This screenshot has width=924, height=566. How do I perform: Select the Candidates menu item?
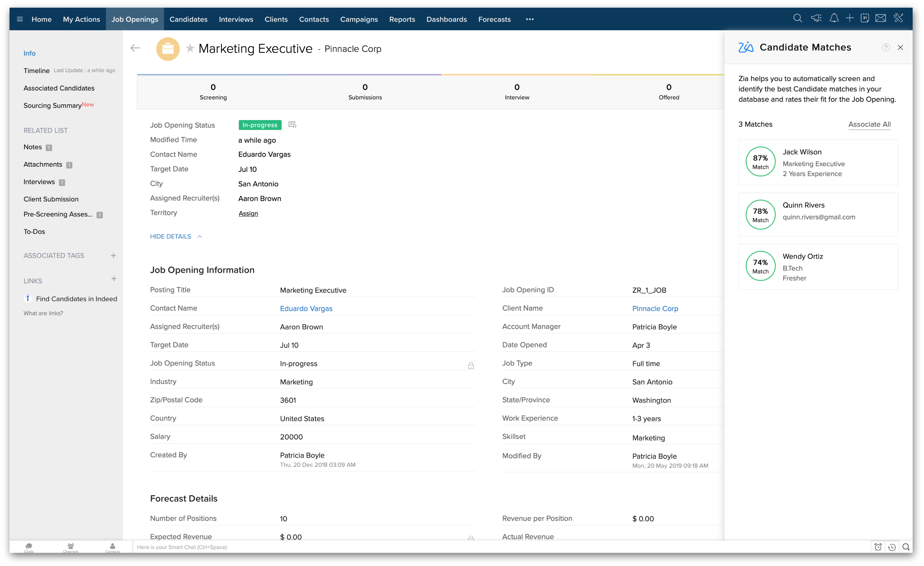point(188,18)
